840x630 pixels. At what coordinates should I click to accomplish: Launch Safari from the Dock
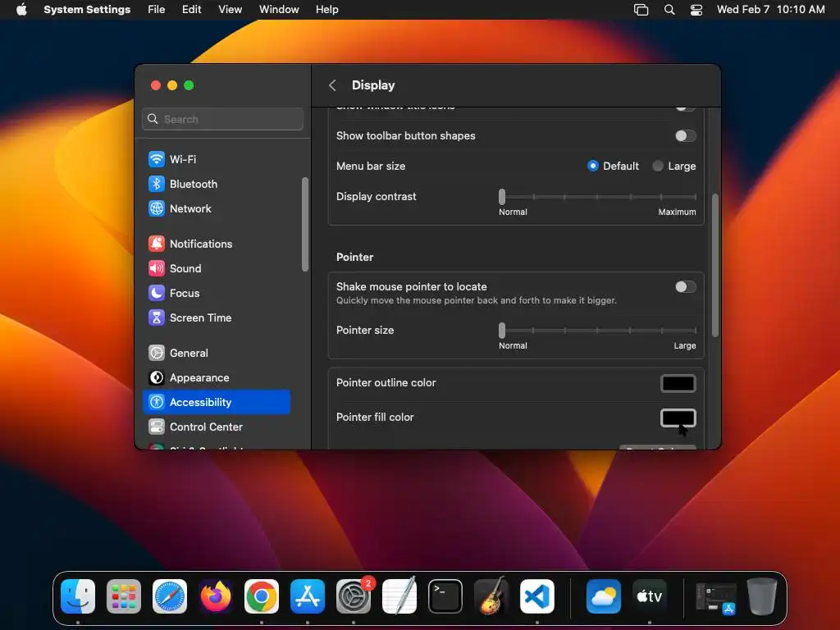tap(170, 596)
